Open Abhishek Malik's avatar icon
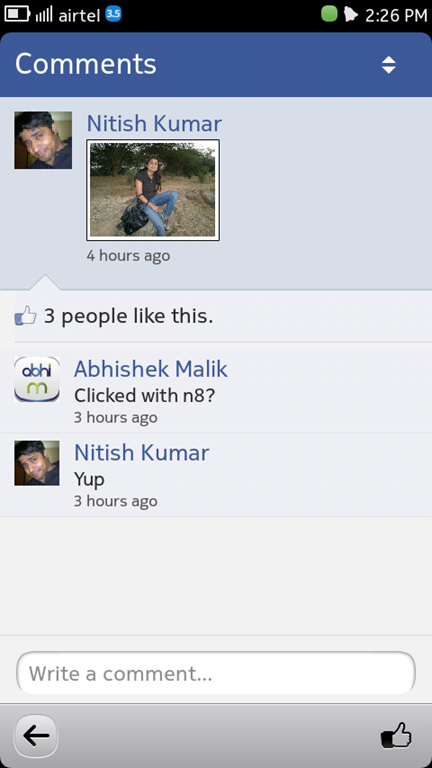The width and height of the screenshot is (432, 768). (x=37, y=379)
